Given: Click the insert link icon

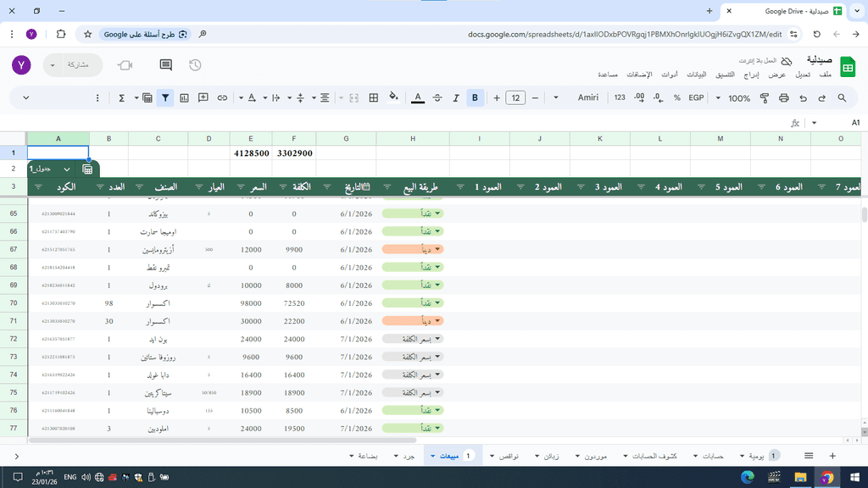Looking at the screenshot, I should click(222, 98).
